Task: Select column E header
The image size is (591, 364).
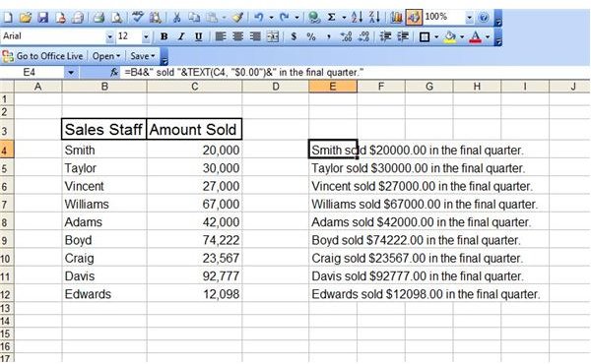Action: point(333,87)
